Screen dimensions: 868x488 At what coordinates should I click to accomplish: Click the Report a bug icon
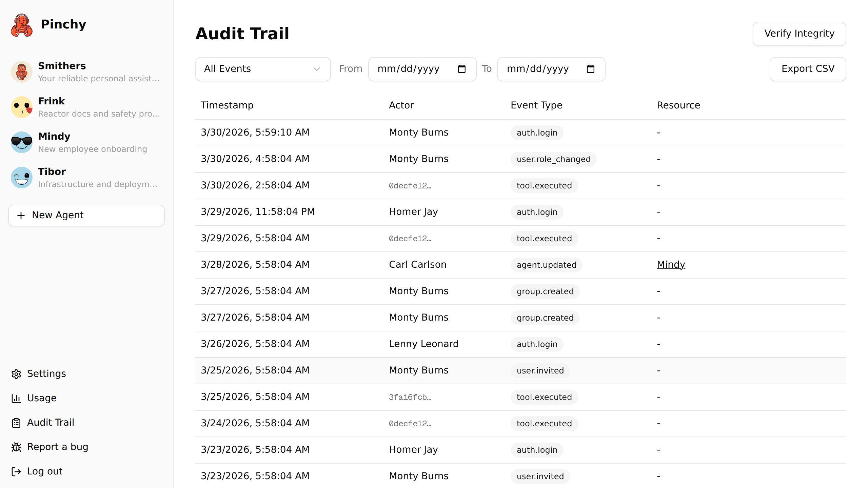click(16, 447)
